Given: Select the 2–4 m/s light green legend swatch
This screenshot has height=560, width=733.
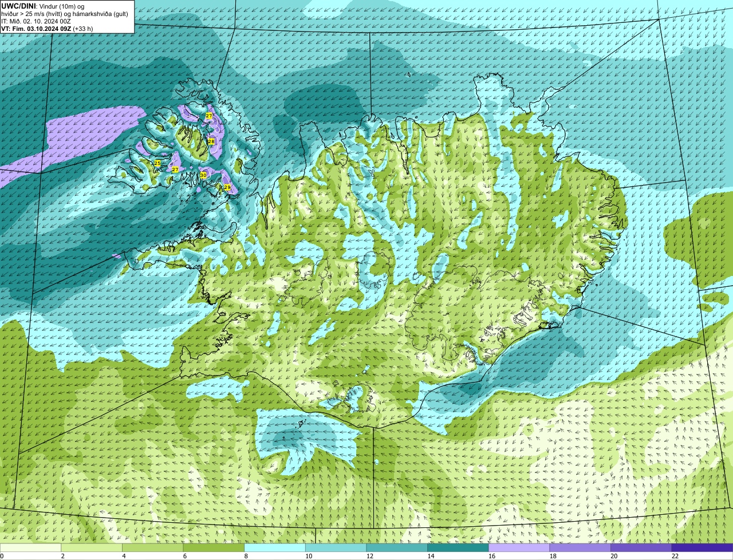Looking at the screenshot, I should tap(92, 547).
